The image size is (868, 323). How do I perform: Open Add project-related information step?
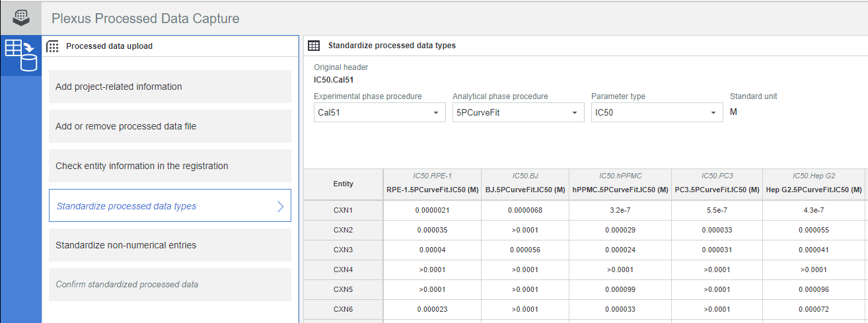tap(170, 87)
